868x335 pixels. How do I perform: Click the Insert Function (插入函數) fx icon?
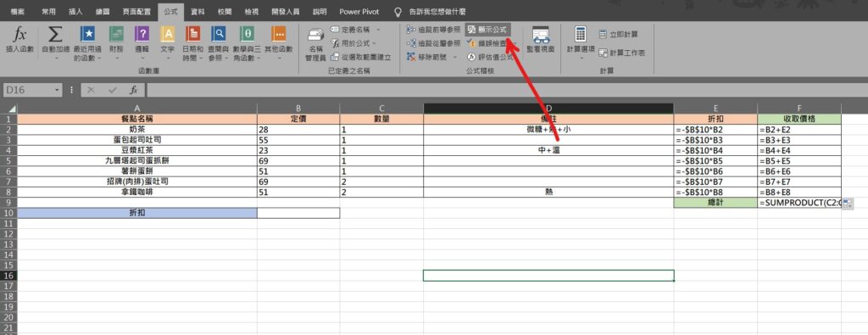[x=20, y=34]
